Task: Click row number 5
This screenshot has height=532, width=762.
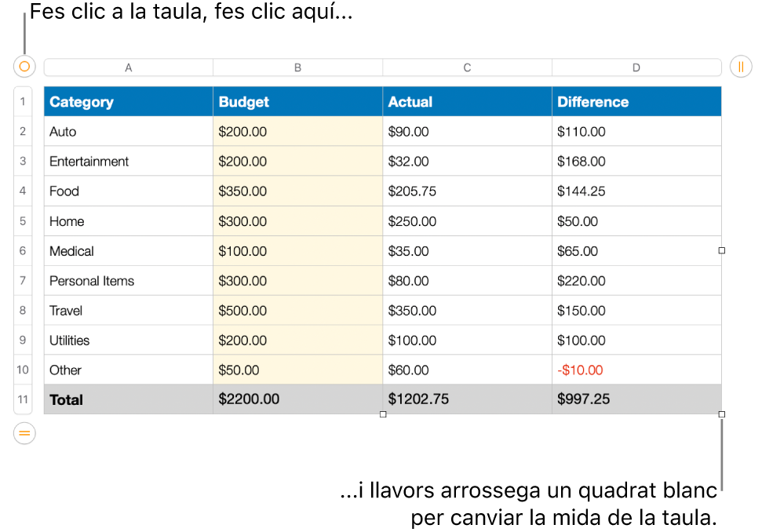Action: click(x=23, y=220)
